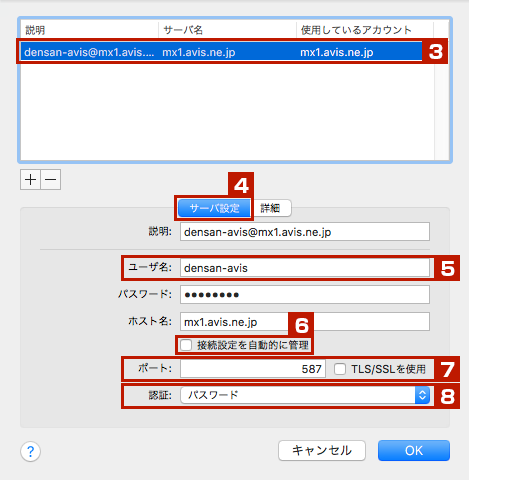Switch to the 詳細 tab
This screenshot has height=480, width=530.
[x=271, y=208]
